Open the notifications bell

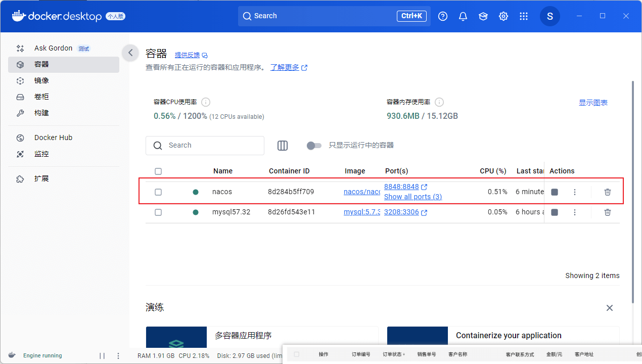[x=463, y=16]
